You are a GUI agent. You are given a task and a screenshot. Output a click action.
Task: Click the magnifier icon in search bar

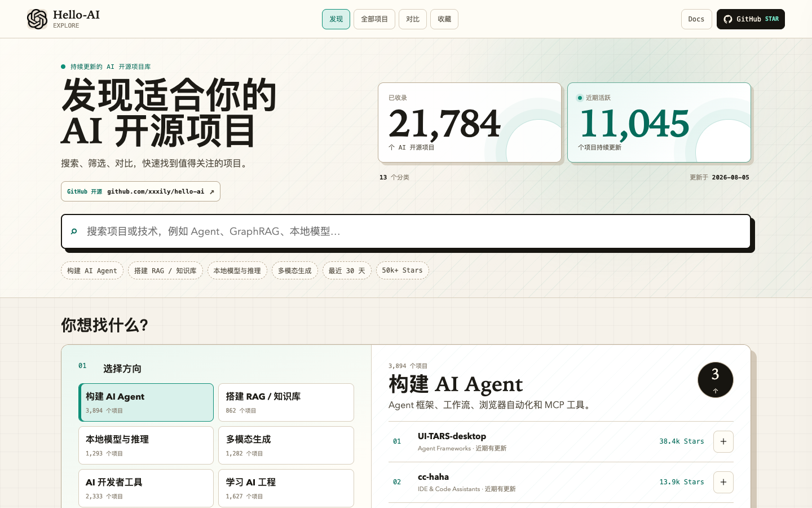(74, 231)
